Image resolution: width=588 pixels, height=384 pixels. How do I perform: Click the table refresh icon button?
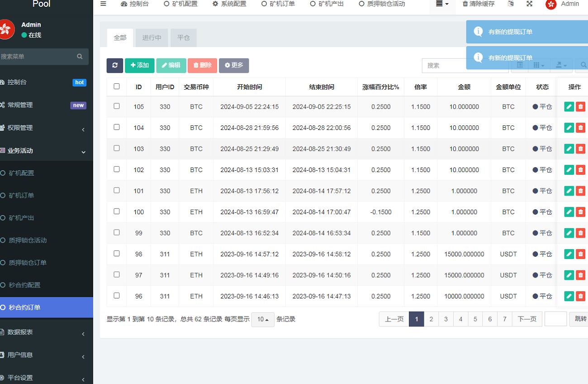[115, 66]
